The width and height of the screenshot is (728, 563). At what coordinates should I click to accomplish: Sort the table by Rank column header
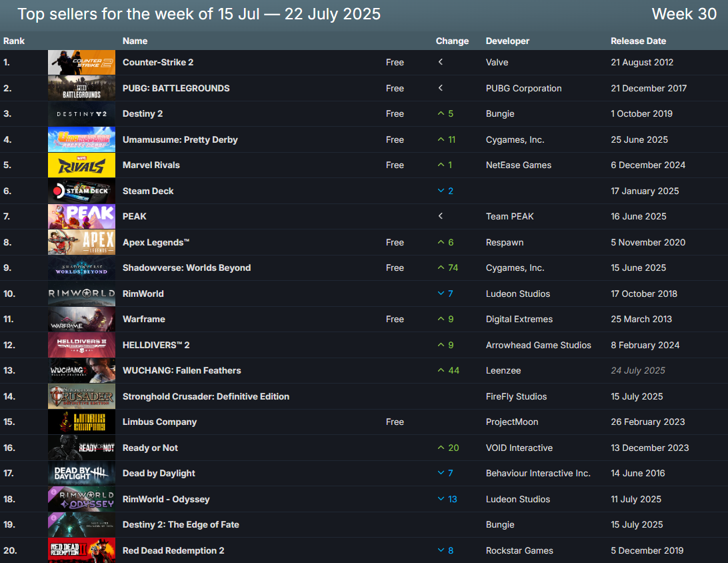coord(14,41)
